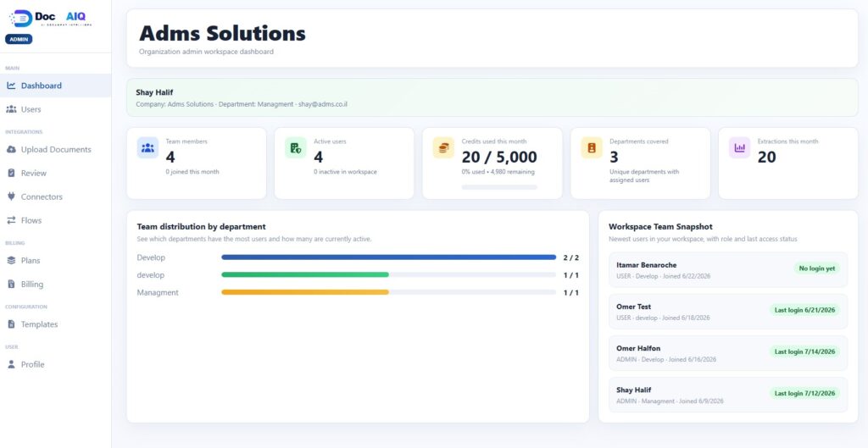This screenshot has width=868, height=448.
Task: Click the Extractions this month value 20
Action: [x=766, y=157]
